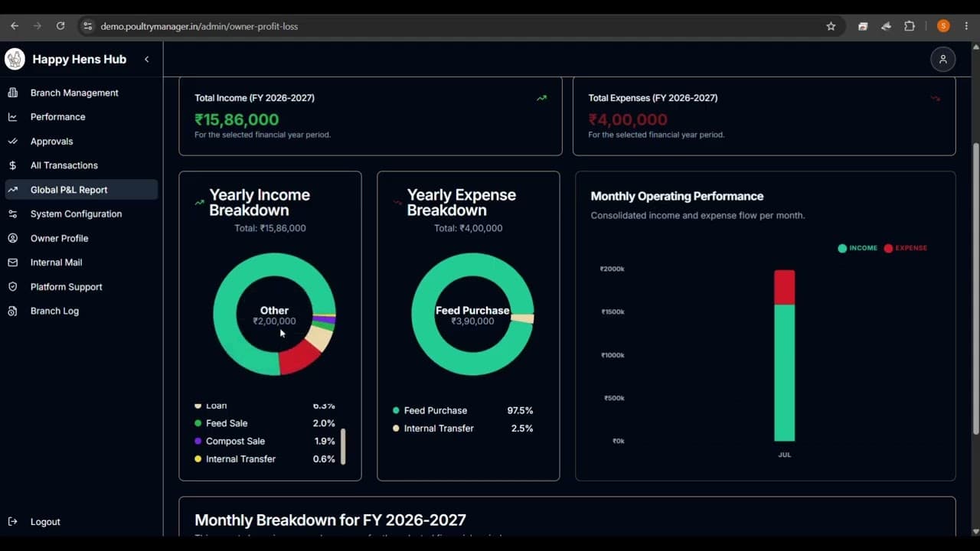
Task: Go back to previous browser page
Action: [15, 26]
